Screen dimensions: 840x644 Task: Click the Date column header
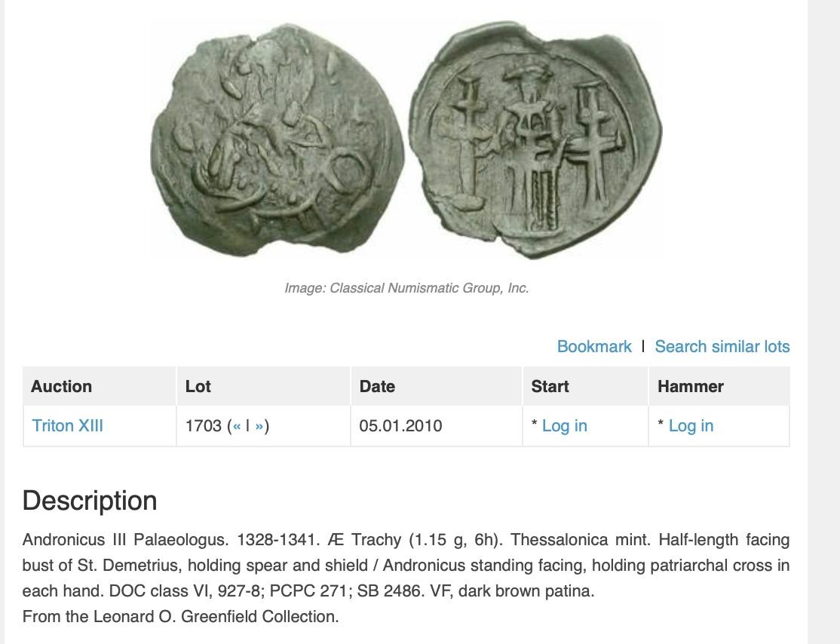click(377, 386)
